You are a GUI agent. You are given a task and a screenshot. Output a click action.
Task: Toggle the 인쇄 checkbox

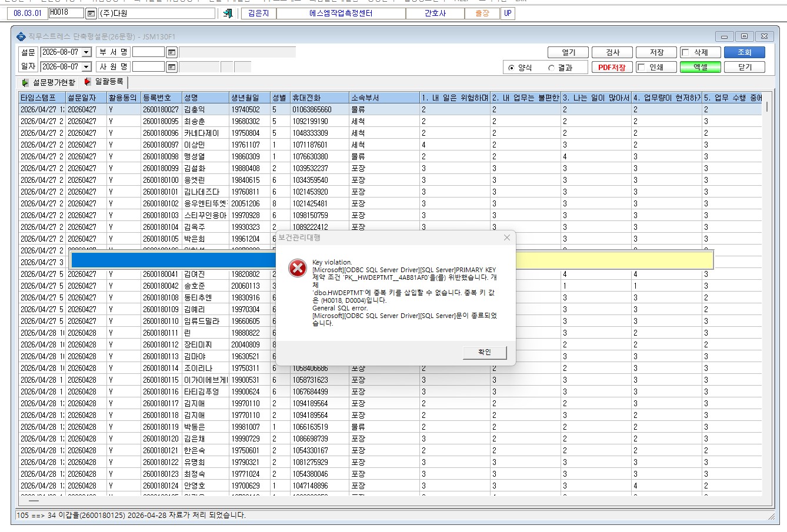coord(641,67)
